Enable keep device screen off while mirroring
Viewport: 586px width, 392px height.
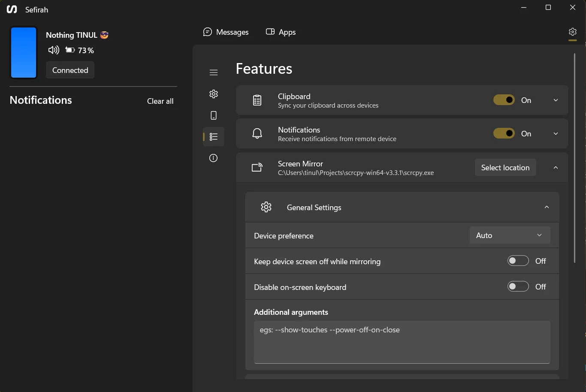pos(518,261)
